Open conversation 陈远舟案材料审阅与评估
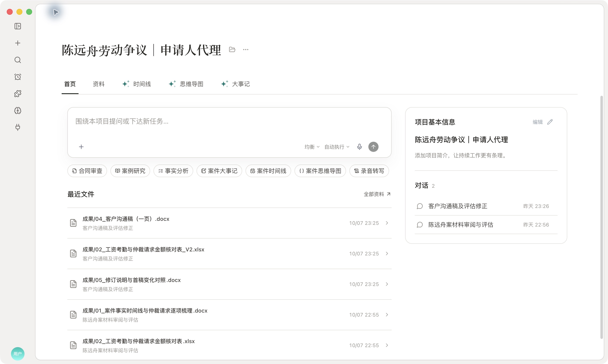The height and width of the screenshot is (364, 608). (x=486, y=225)
